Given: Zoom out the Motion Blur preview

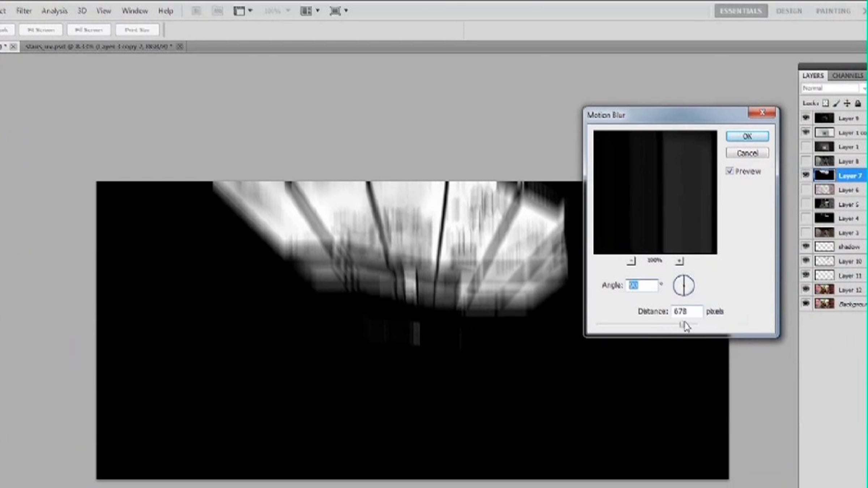Looking at the screenshot, I should tap(631, 261).
